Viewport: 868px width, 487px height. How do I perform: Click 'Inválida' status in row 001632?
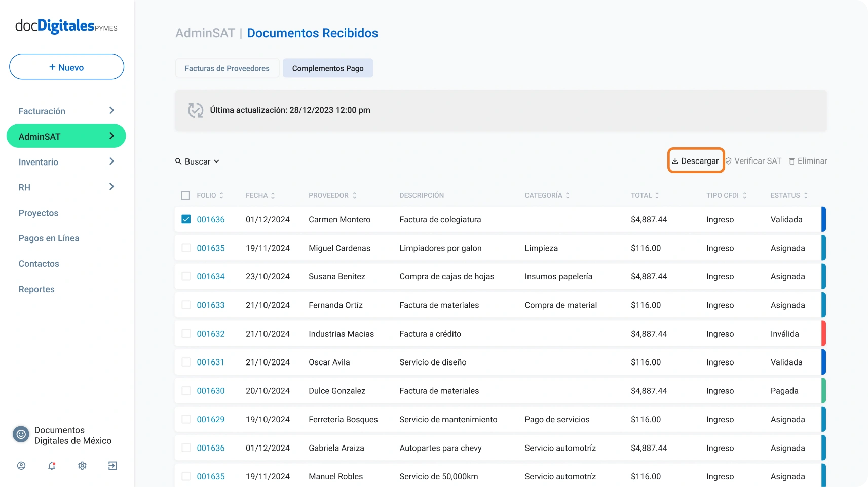click(785, 334)
